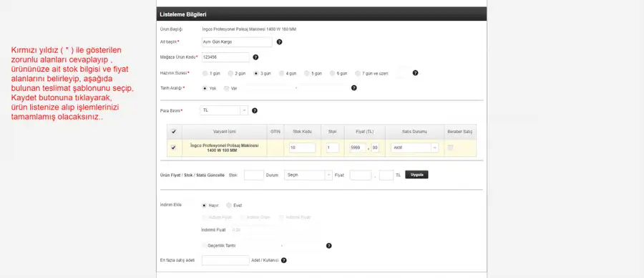This screenshot has height=278, width=644.
Task: Click the variant name İngco Profesyonel Polisaj Makinesi cell
Action: tap(224, 148)
